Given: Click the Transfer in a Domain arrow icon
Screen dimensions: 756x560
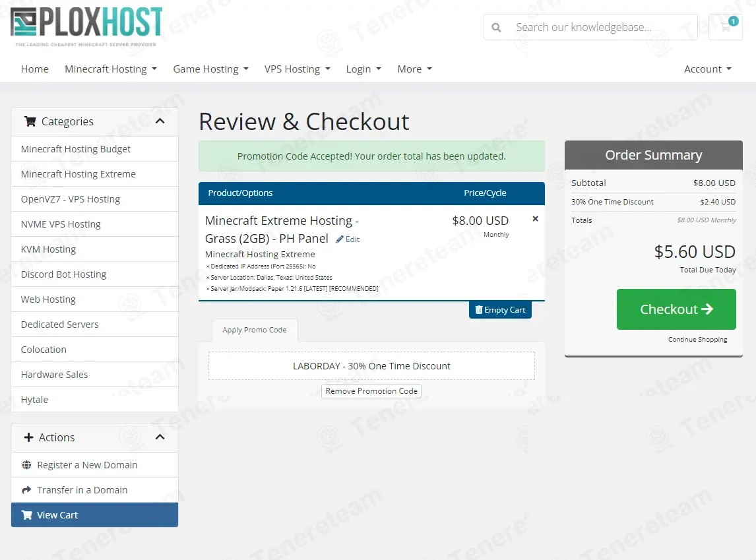Looking at the screenshot, I should tap(26, 490).
